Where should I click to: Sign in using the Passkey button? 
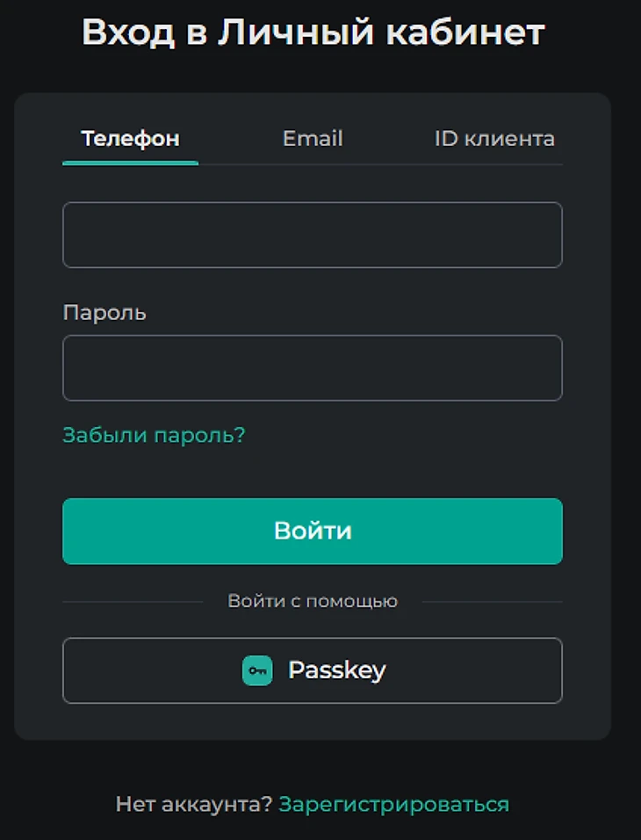click(312, 670)
